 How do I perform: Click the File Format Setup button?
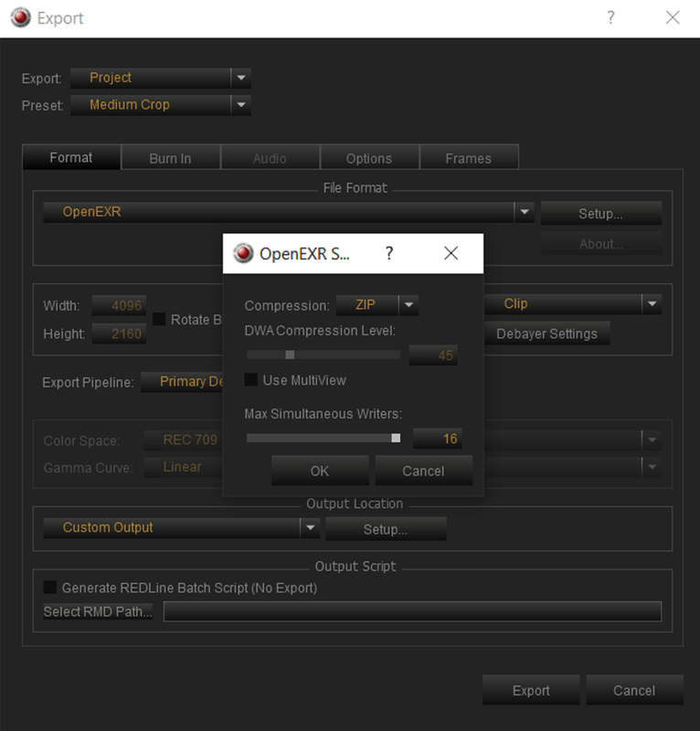[601, 213]
